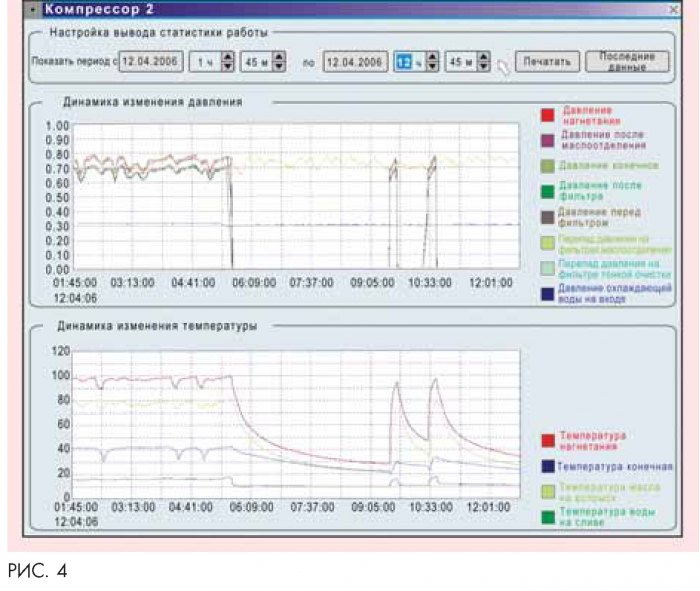Click the green Давление после фильтра swatch

pyautogui.click(x=546, y=190)
